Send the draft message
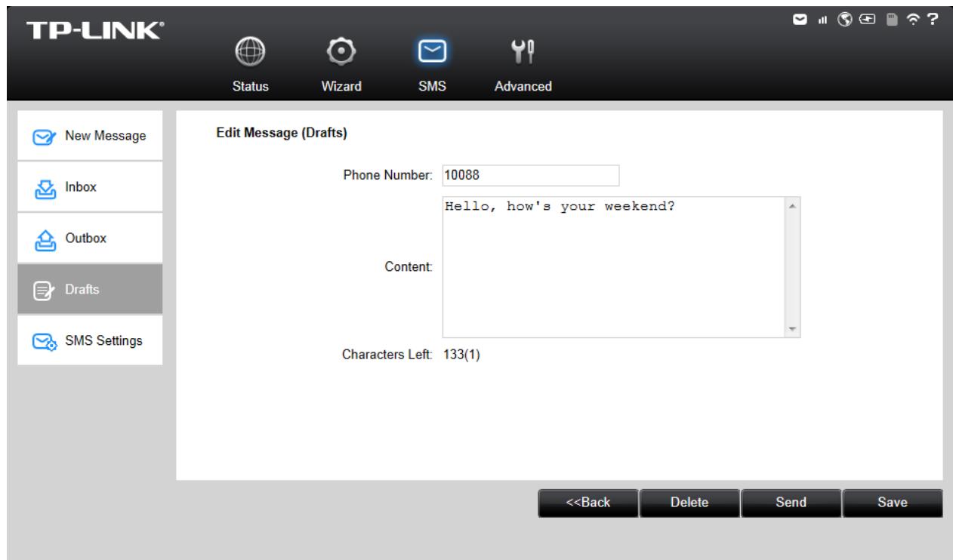 point(791,503)
